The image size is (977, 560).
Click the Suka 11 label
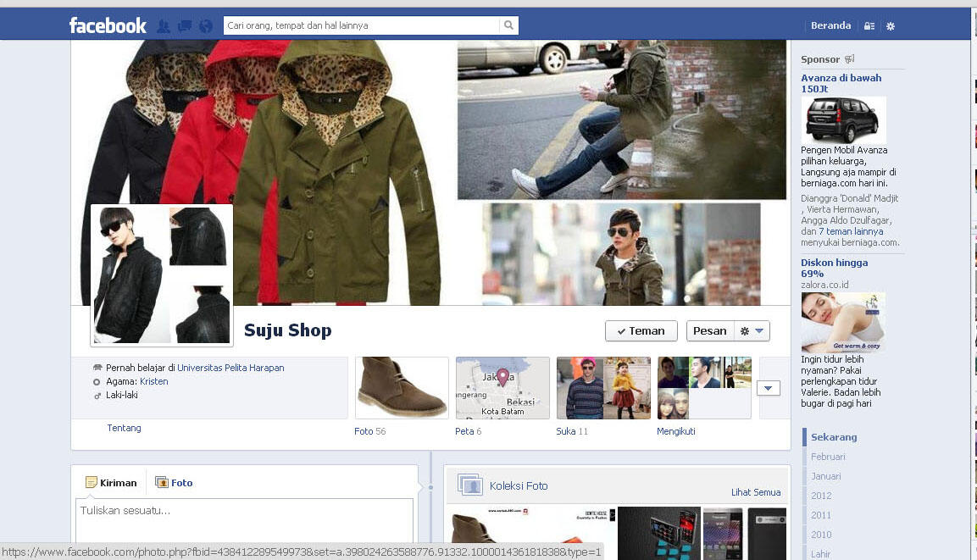(572, 431)
